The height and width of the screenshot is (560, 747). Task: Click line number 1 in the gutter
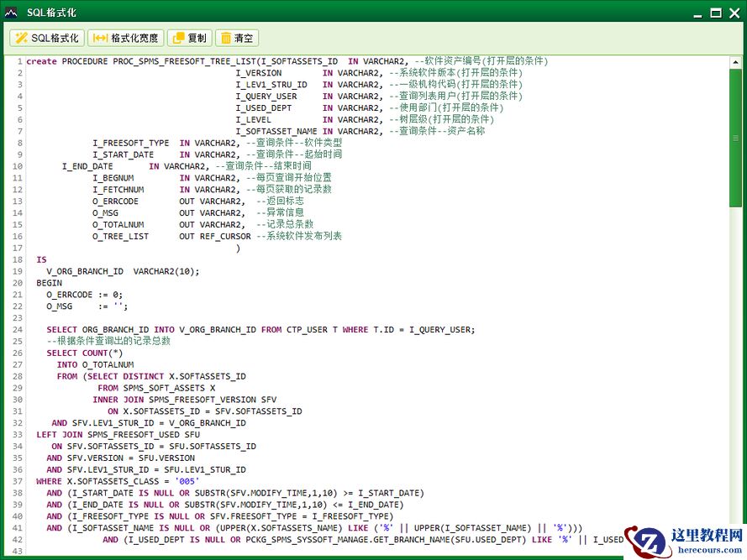coord(18,61)
